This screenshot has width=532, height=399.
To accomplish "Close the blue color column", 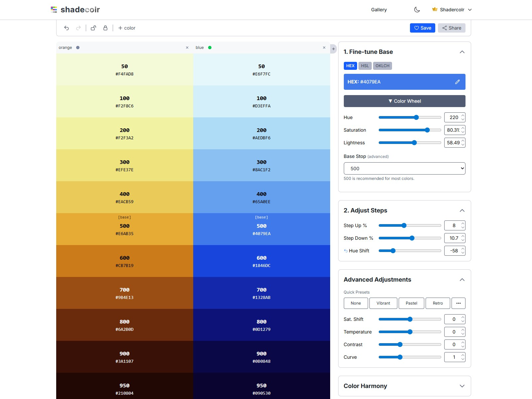I will (x=324, y=48).
